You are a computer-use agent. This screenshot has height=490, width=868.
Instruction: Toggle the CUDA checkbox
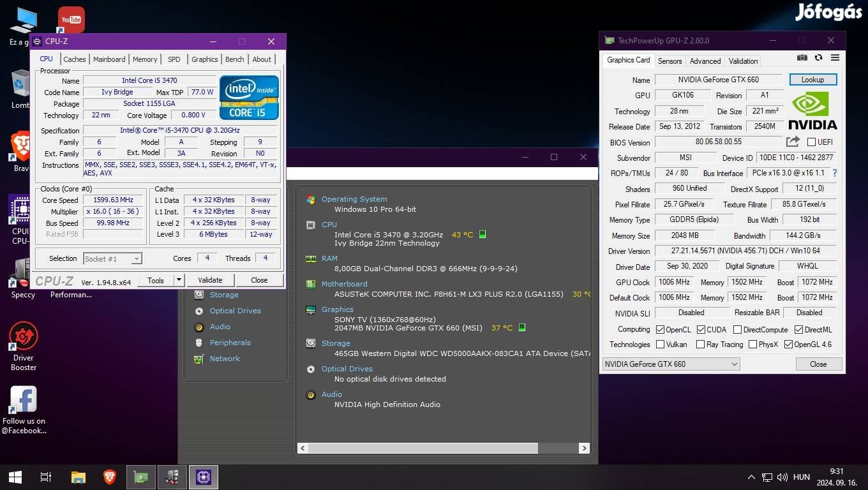point(701,330)
